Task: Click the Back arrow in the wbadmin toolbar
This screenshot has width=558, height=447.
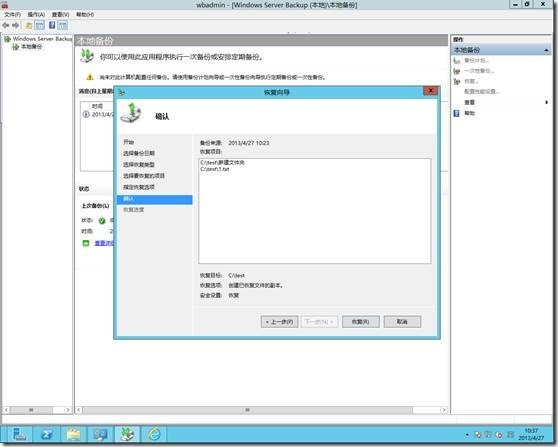Action: (6, 25)
